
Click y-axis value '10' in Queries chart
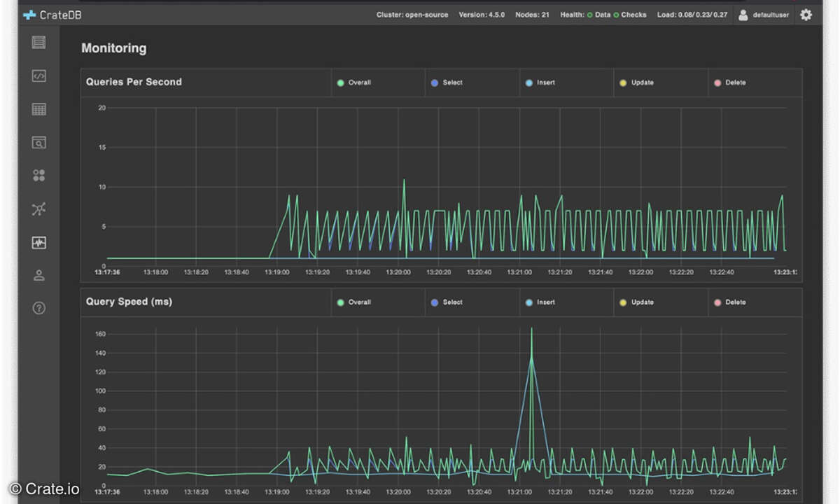pos(101,187)
